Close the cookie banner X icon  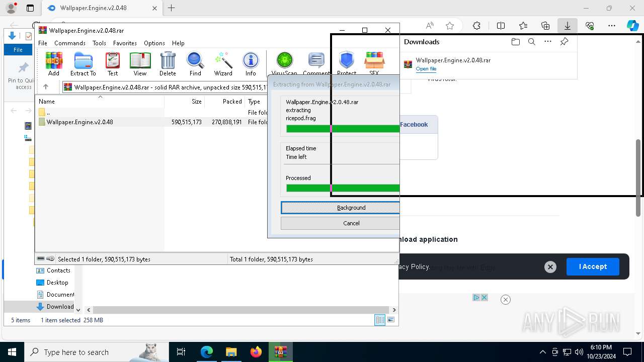pos(550,267)
